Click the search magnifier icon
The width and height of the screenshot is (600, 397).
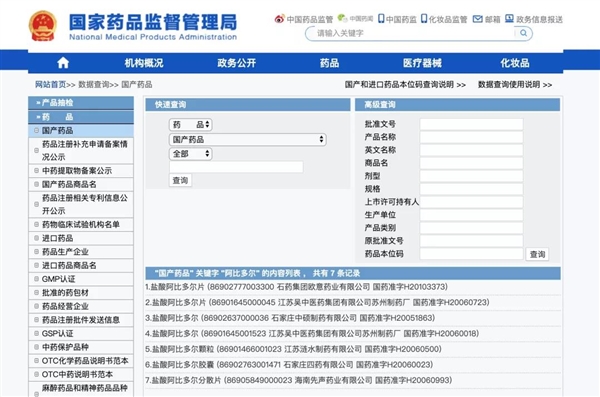click(x=523, y=33)
